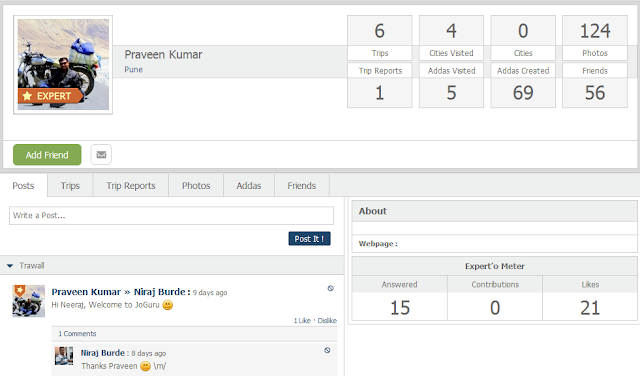640x376 pixels.
Task: Click Praveen Kumar's small post avatar
Action: [x=28, y=301]
